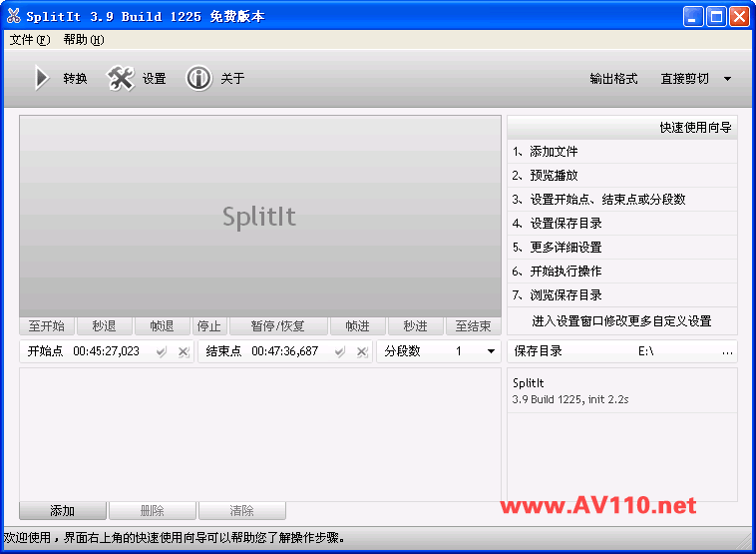Click the 3.9 Build 1225, init 2.2s text
The width and height of the screenshot is (756, 554).
point(570,399)
